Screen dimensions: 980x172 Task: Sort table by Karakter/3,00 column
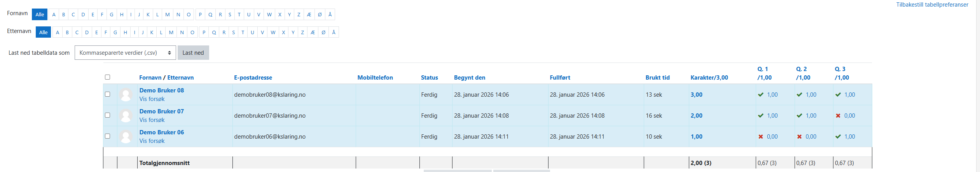[x=709, y=78]
